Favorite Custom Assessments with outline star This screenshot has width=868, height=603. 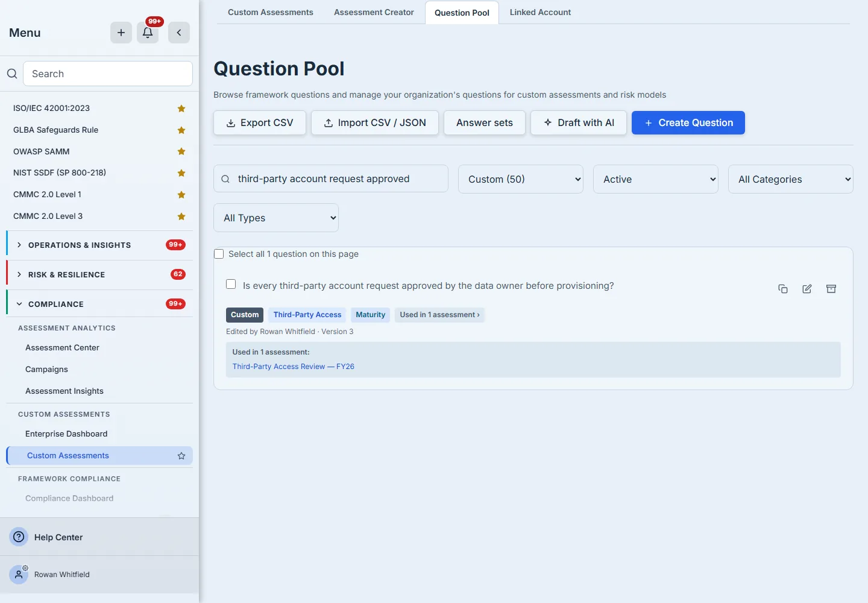point(181,456)
